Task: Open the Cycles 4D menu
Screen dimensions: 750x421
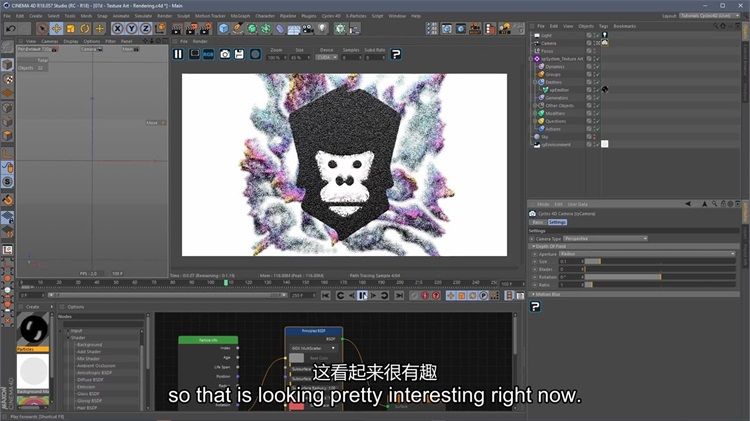Action: coord(331,16)
